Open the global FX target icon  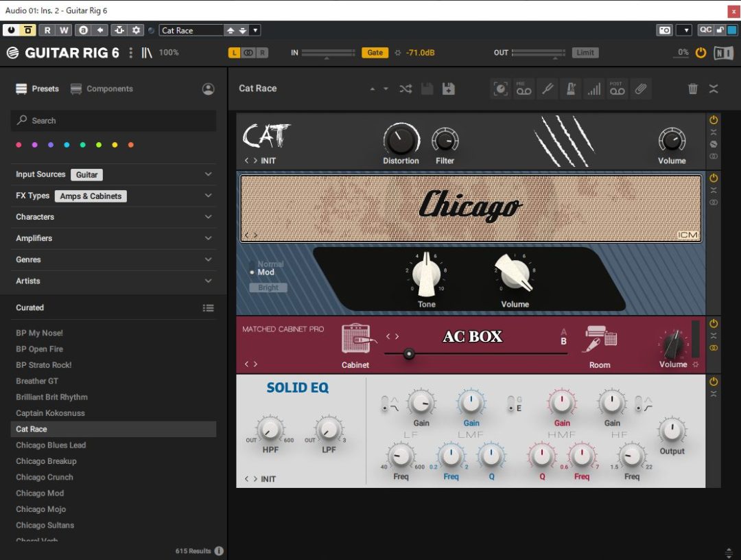(x=500, y=89)
